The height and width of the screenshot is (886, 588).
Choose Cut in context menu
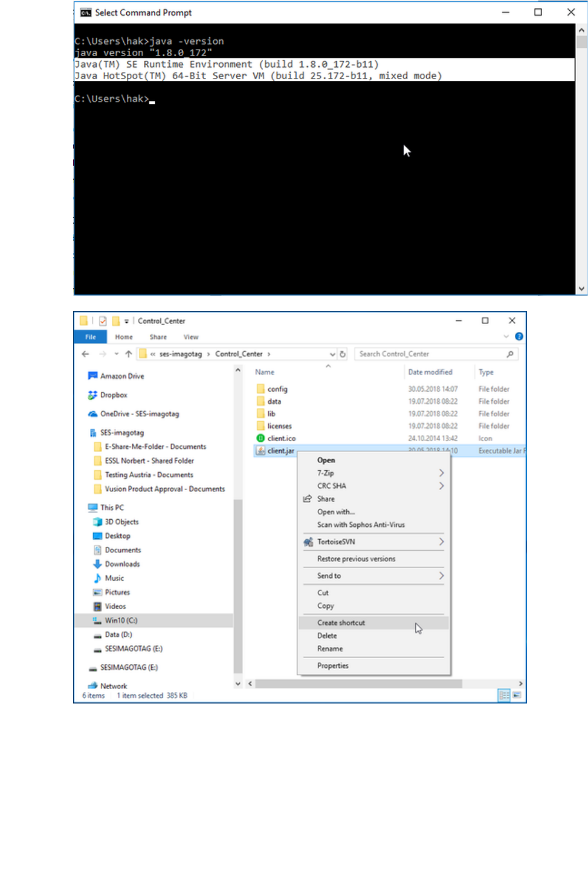pyautogui.click(x=374, y=593)
